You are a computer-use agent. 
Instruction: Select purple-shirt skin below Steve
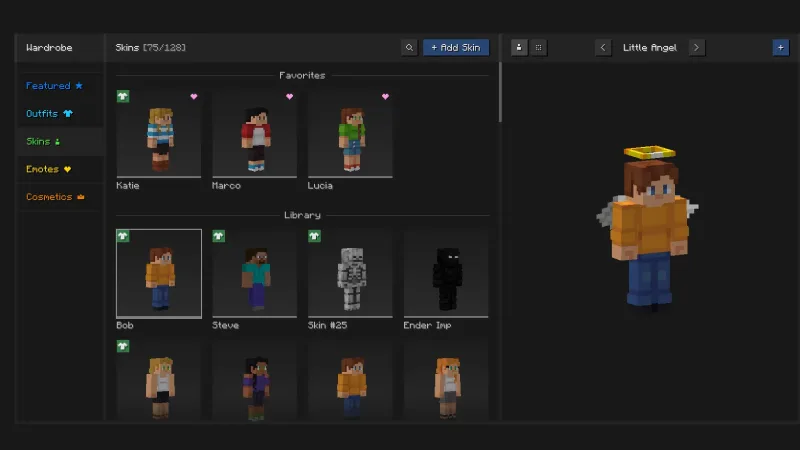[255, 380]
